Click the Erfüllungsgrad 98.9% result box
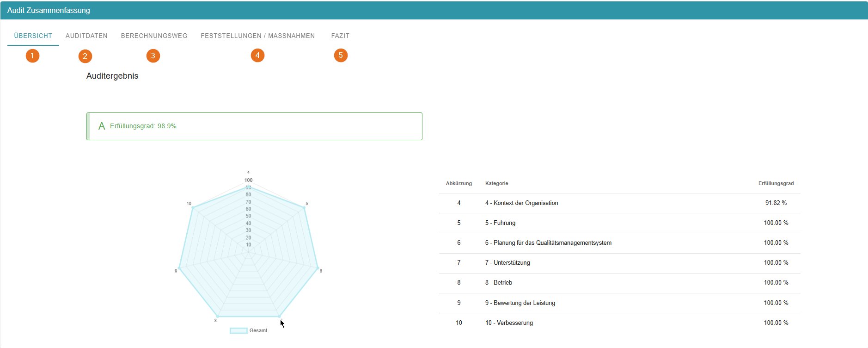868x348 pixels. [254, 126]
